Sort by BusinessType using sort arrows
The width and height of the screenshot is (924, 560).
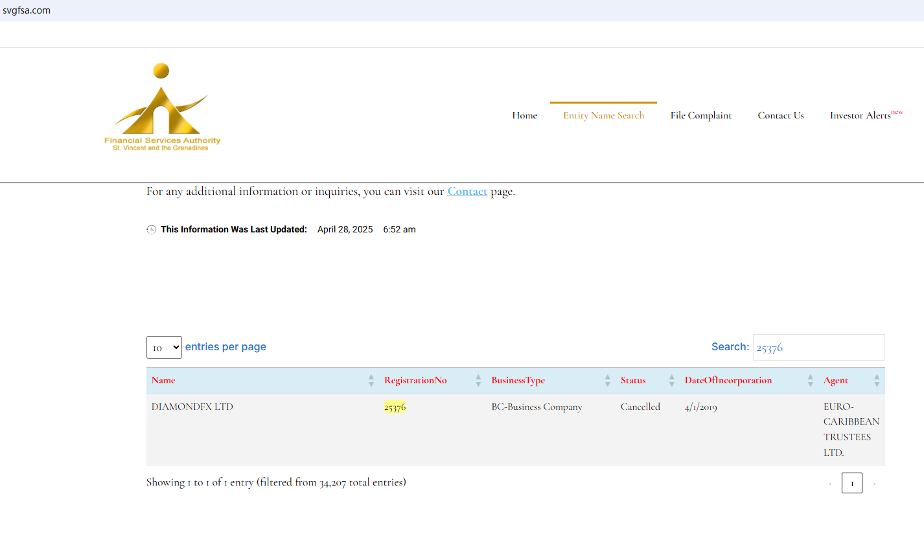(607, 381)
